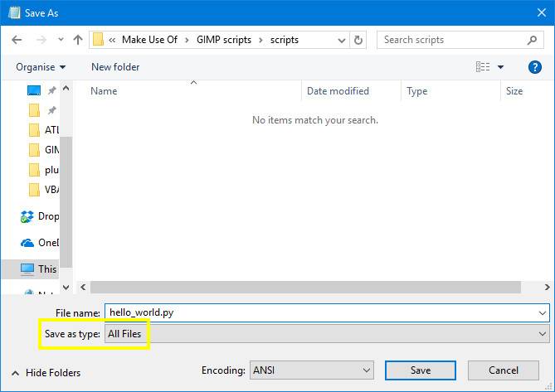The width and height of the screenshot is (555, 392).
Task: Expand chevron after 'Make Use Of' breadcrumb
Action: (x=187, y=40)
